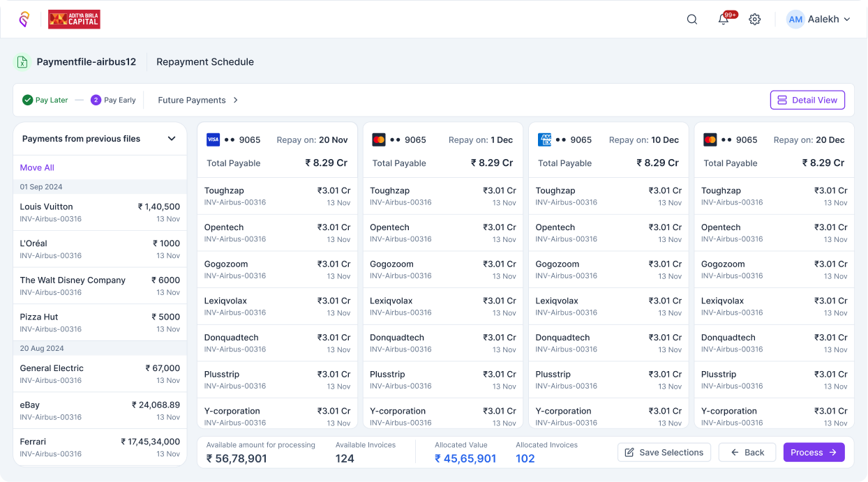Expand the Future Payments chevron

[x=236, y=100]
